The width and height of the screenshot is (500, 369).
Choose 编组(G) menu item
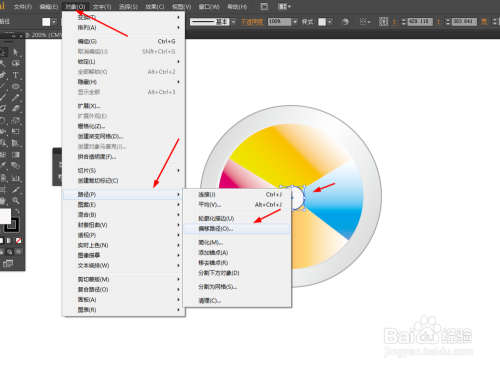point(124,41)
